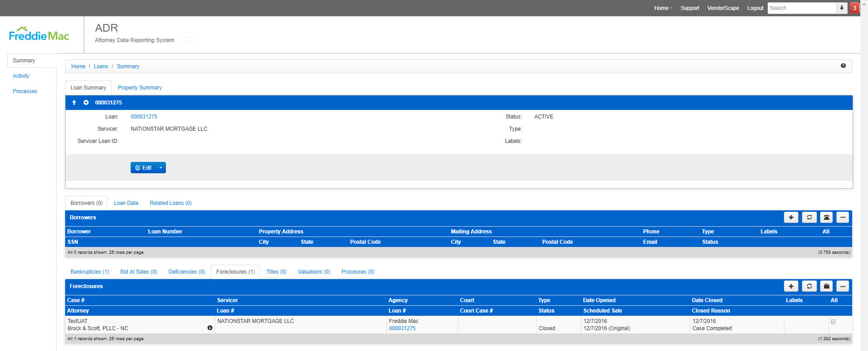Viewport: 868px width, 351px height.
Task: Add a new borrower with plus icon
Action: tap(791, 218)
